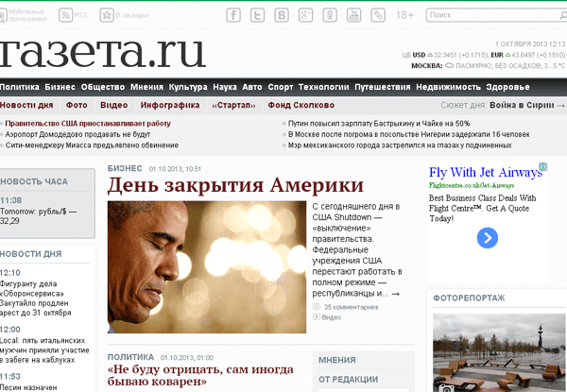Screen dimensions: 567x392
Task: Open the Авто section
Action: click(x=252, y=87)
